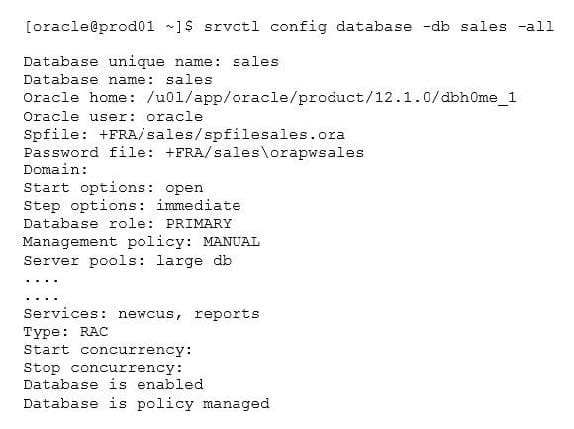Click the Stop options: immediate line
The image size is (574, 429).
pos(132,206)
